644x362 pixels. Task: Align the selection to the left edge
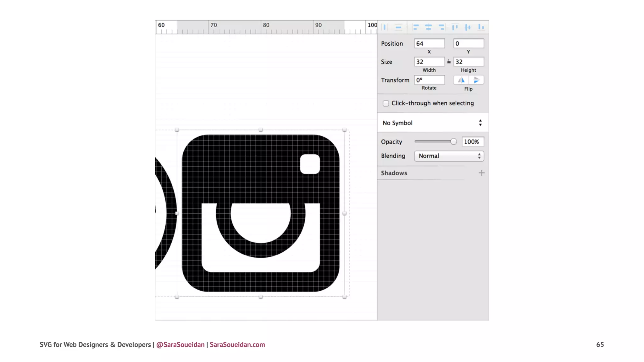(x=416, y=27)
